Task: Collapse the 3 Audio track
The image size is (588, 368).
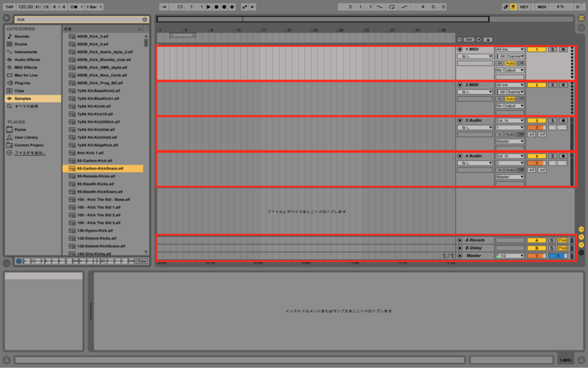Action: pyautogui.click(x=460, y=120)
